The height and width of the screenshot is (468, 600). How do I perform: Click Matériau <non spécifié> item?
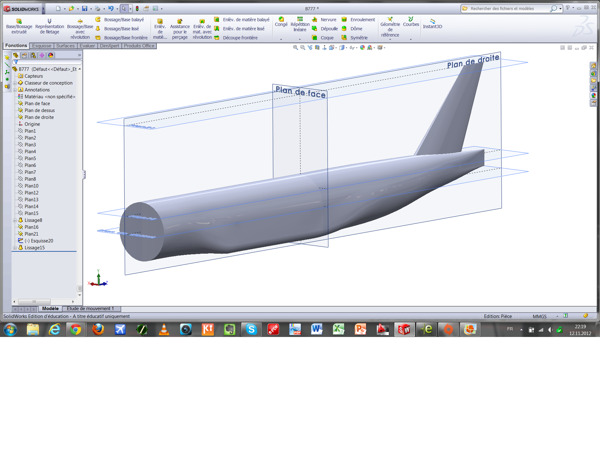pos(46,97)
